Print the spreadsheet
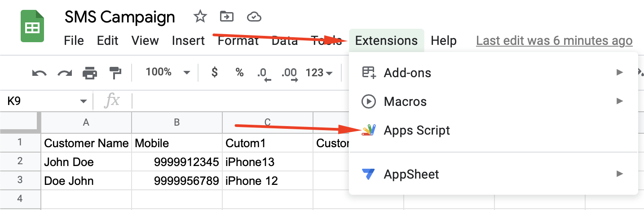The width and height of the screenshot is (644, 210). 90,73
